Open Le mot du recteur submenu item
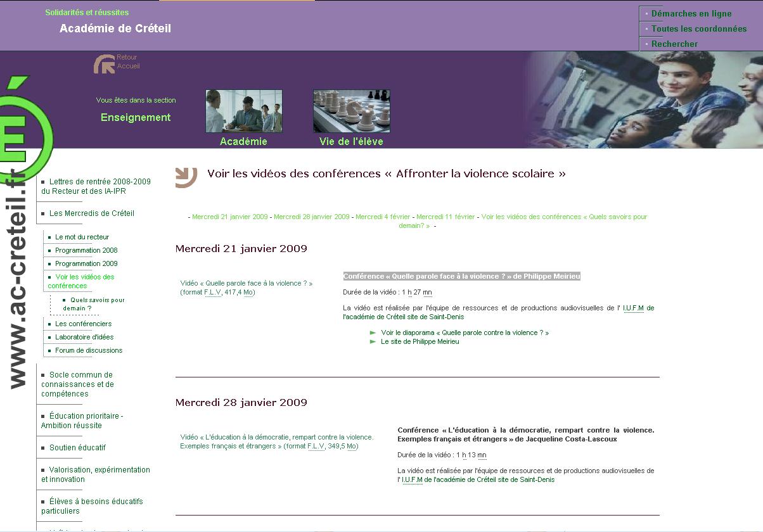This screenshot has height=532, width=763. (82, 237)
